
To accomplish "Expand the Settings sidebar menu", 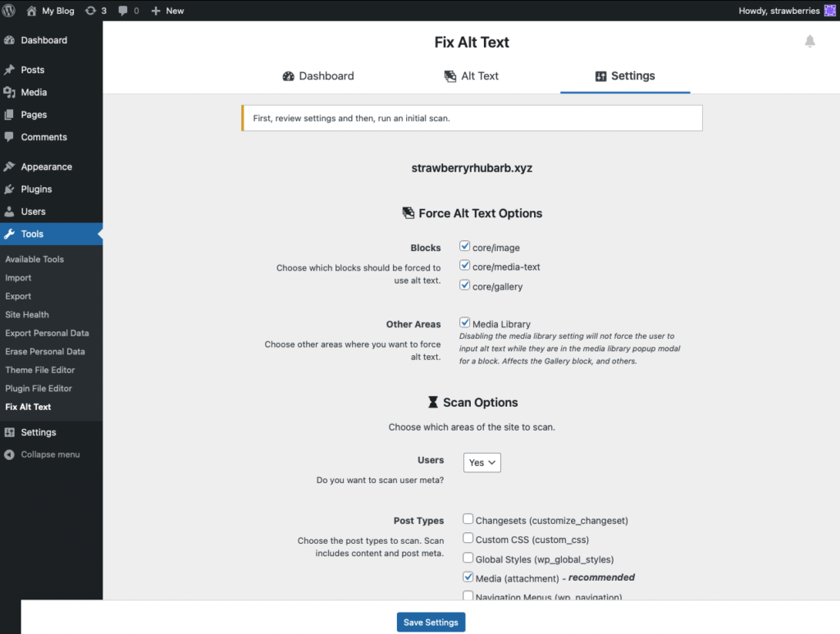I will pos(39,432).
